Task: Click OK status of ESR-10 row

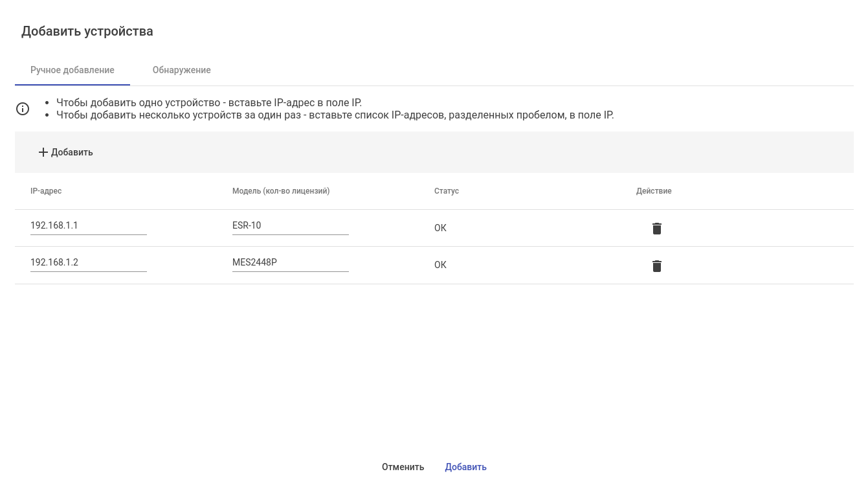Action: [x=440, y=228]
